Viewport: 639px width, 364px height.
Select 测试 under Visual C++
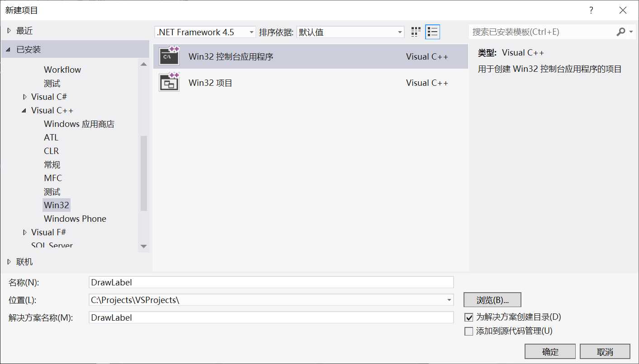tap(52, 191)
